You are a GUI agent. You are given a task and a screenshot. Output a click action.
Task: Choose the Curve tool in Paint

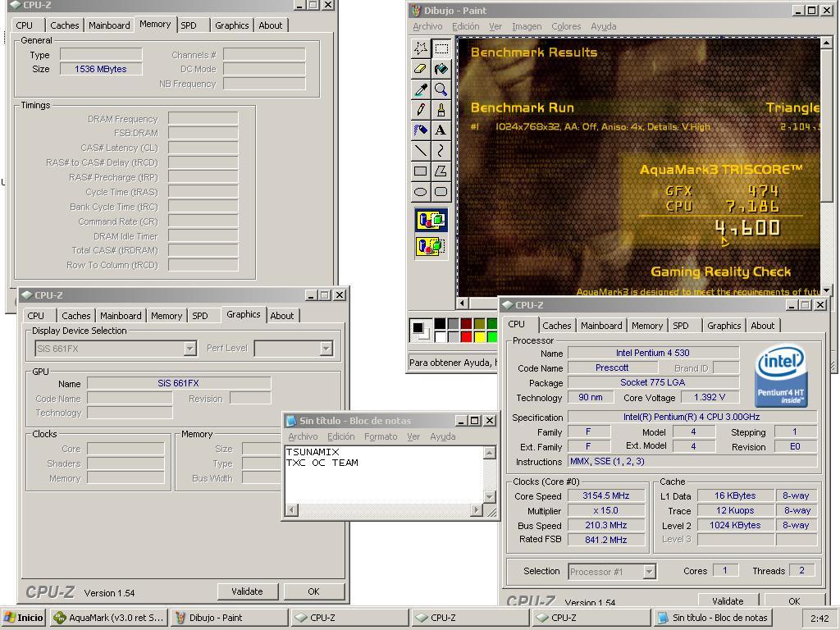[441, 151]
